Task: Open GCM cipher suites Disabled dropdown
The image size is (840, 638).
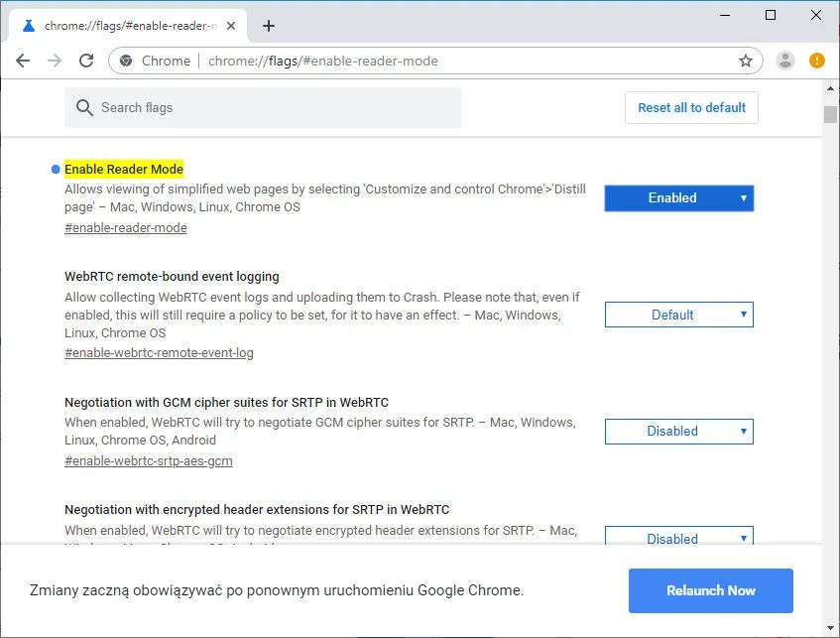Action: 678,431
